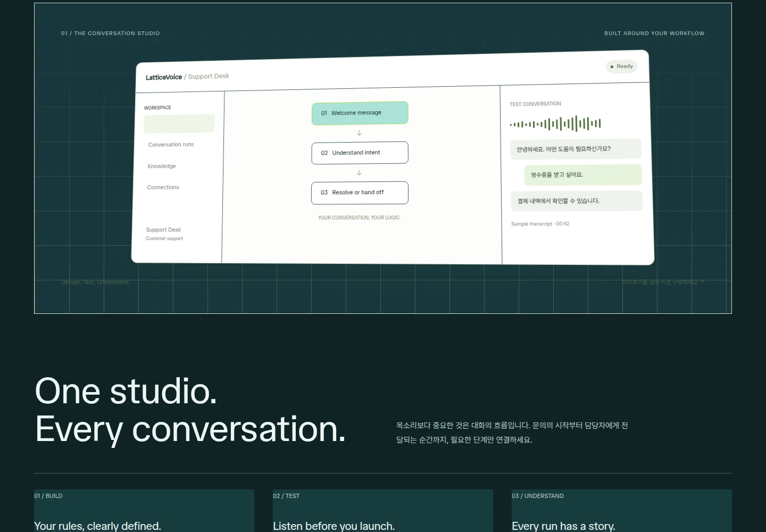This screenshot has height=532, width=766.
Task: Open the 03 / UNDERSTAND card
Action: click(x=622, y=511)
